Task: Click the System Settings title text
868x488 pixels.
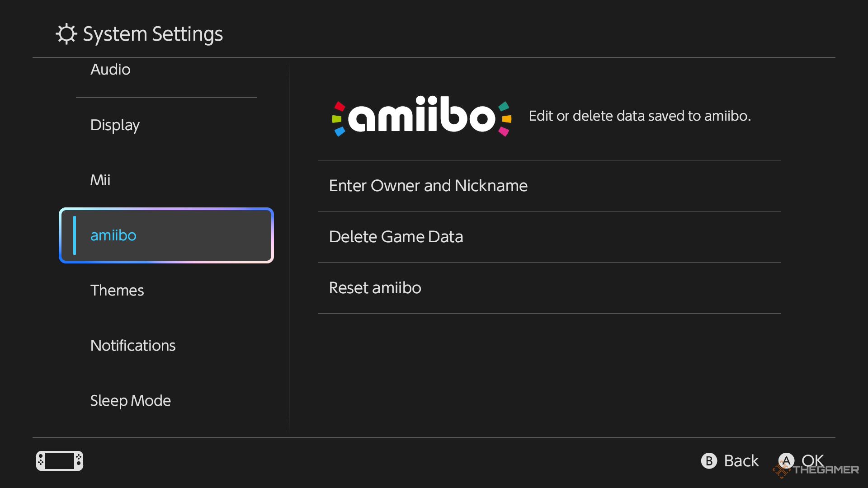Action: (153, 34)
